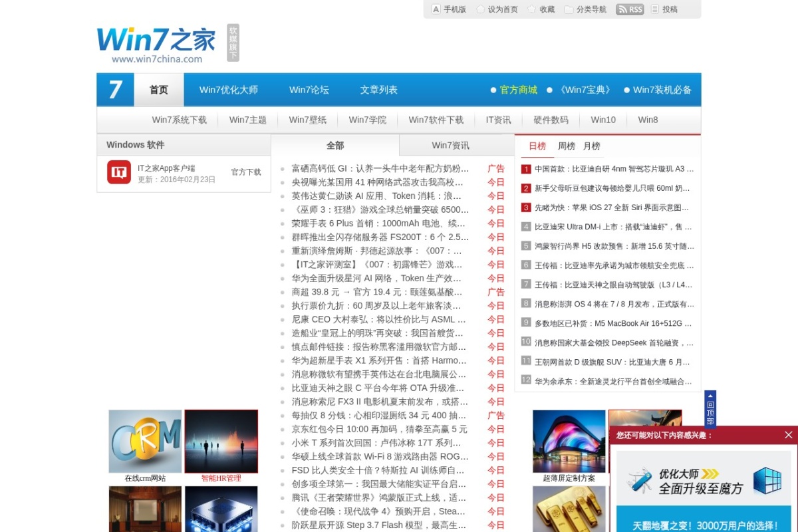Click the 投稿 submission icon

tap(655, 9)
